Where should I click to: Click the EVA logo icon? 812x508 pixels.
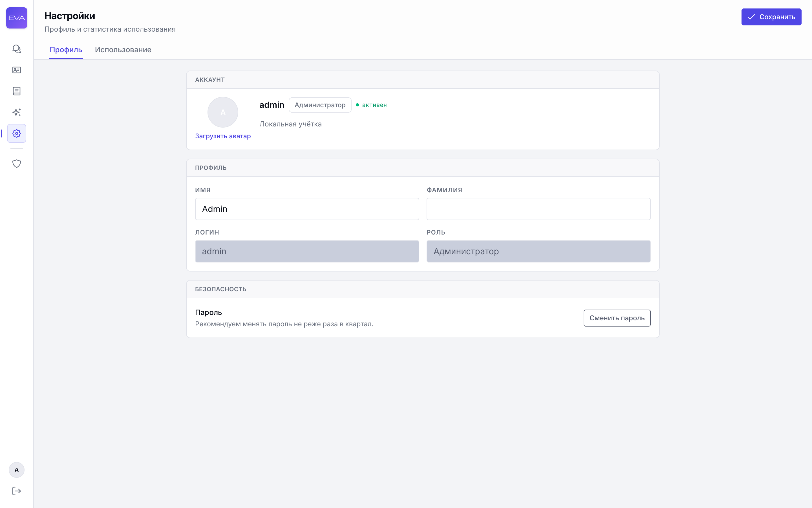(16, 18)
